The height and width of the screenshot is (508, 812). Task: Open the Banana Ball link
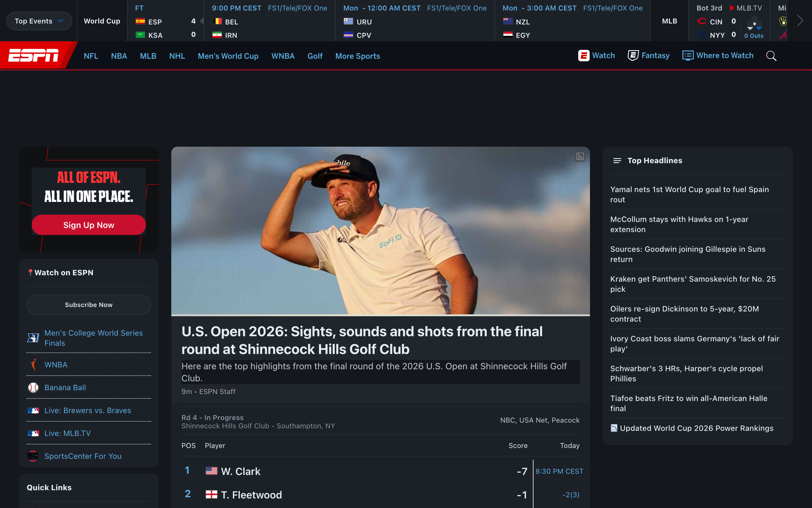tap(65, 387)
